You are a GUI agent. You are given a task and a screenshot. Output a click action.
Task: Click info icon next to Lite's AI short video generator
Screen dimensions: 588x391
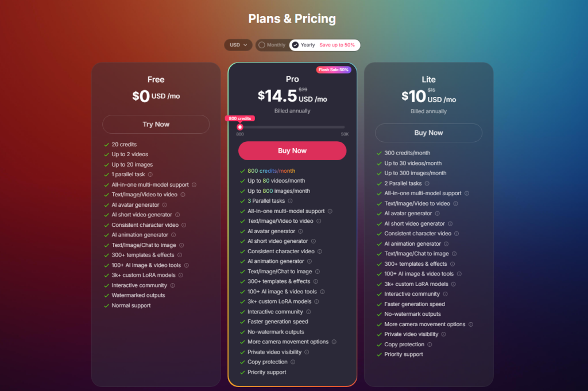450,223
